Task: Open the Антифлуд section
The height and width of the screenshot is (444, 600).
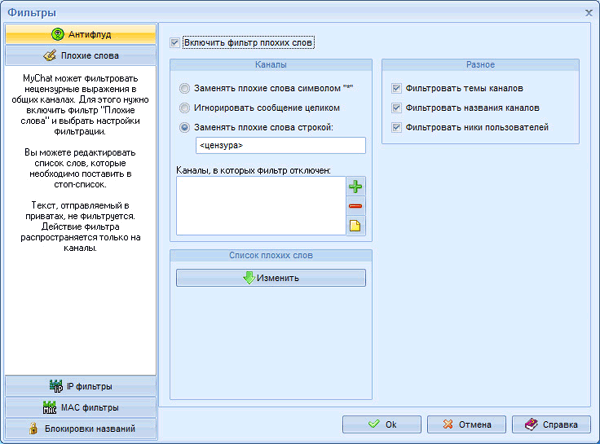Action: tap(81, 34)
